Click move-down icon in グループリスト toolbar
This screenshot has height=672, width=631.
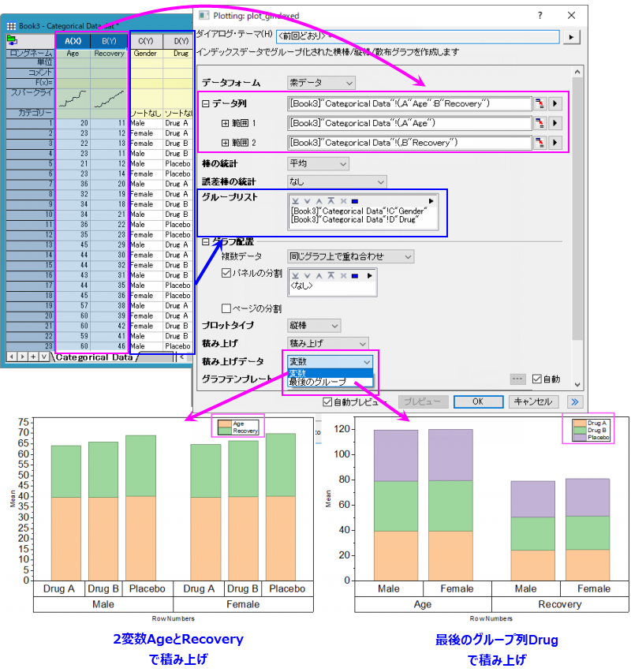[307, 201]
